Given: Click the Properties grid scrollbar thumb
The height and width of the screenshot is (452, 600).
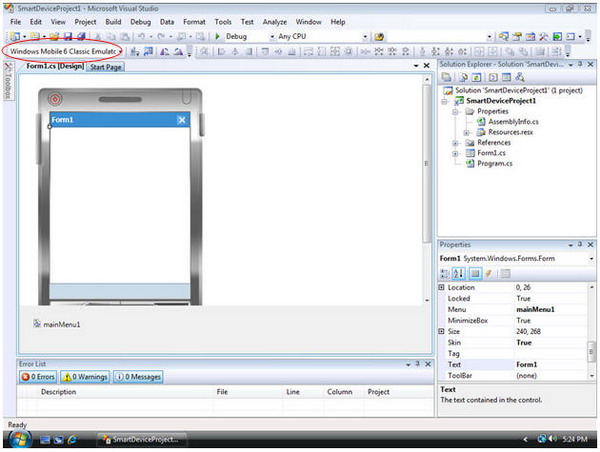Looking at the screenshot, I should (x=591, y=351).
